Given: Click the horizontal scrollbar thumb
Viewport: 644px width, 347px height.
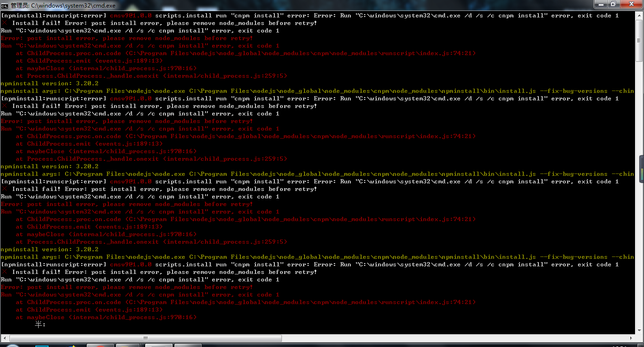Looking at the screenshot, I should [146, 338].
